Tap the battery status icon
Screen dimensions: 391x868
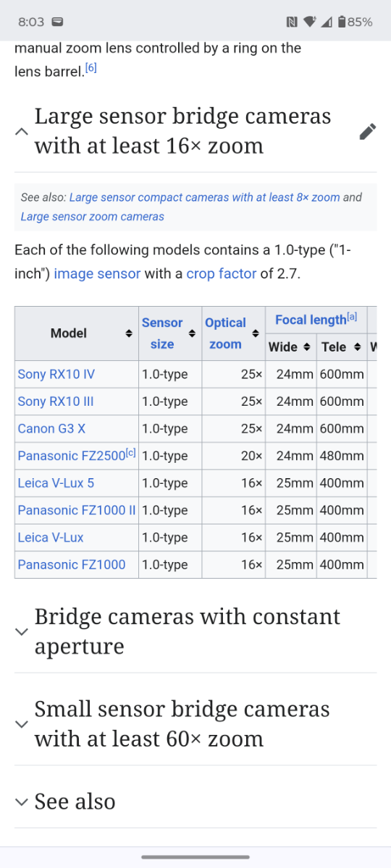(x=342, y=22)
